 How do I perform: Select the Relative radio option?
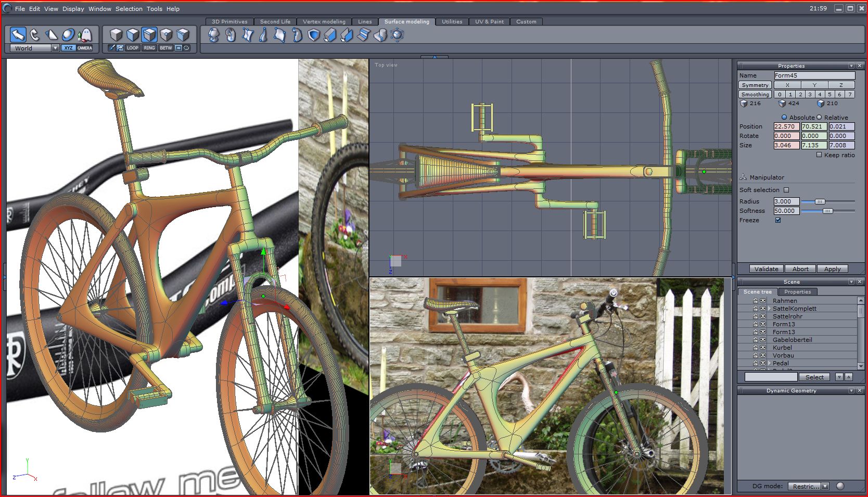tap(819, 118)
